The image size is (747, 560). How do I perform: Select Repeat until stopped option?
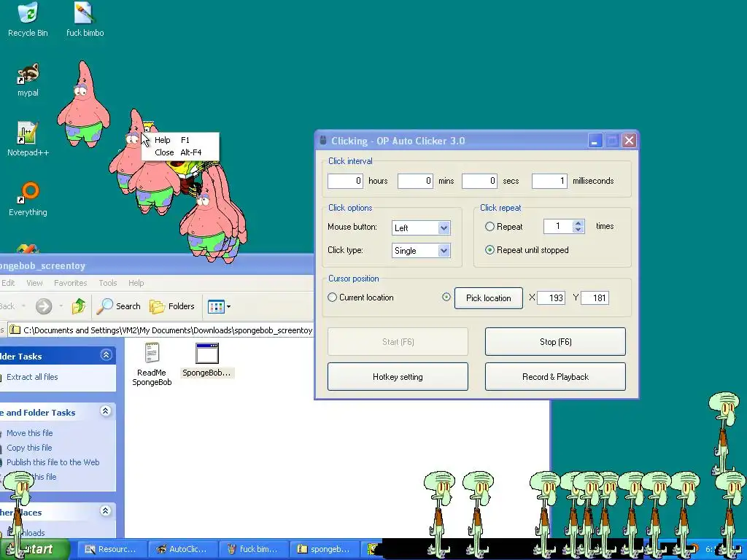pyautogui.click(x=489, y=250)
